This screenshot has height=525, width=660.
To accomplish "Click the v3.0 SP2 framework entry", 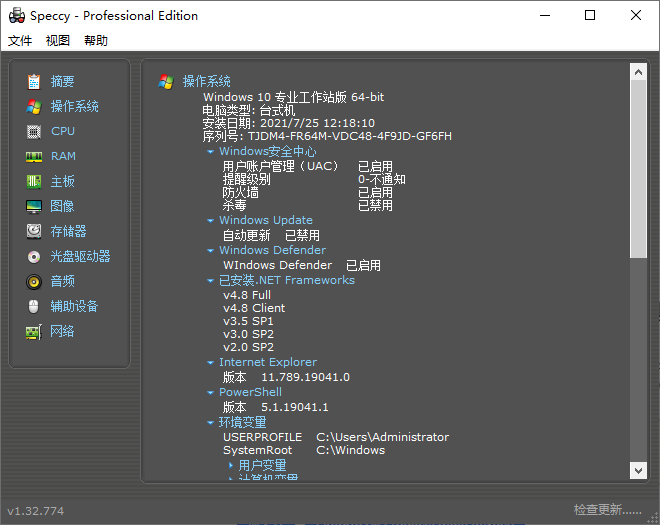I will [x=248, y=334].
